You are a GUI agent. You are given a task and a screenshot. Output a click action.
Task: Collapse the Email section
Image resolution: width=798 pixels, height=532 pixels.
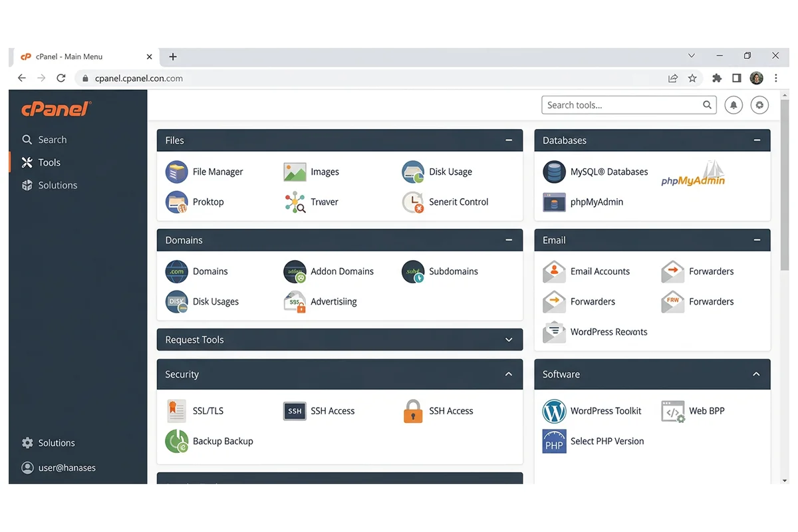[756, 240]
